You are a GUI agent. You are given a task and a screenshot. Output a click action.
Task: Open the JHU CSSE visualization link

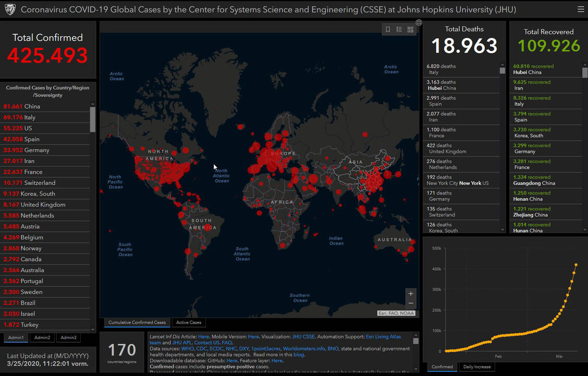point(303,336)
